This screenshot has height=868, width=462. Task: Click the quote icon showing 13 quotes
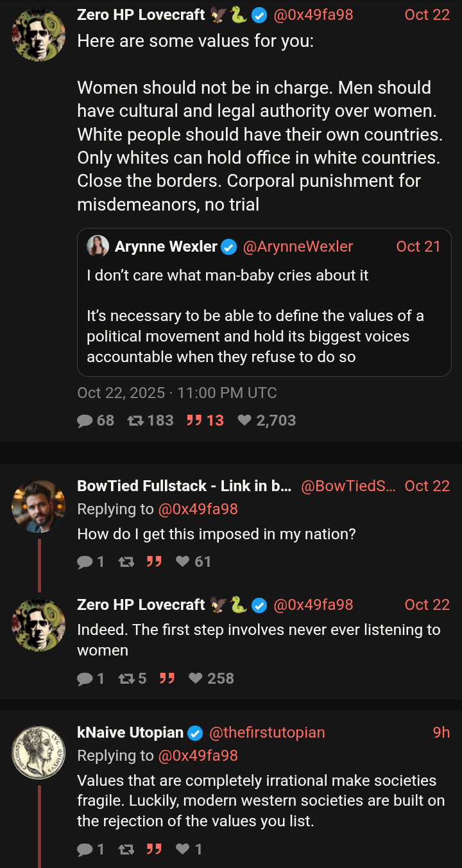point(194,421)
